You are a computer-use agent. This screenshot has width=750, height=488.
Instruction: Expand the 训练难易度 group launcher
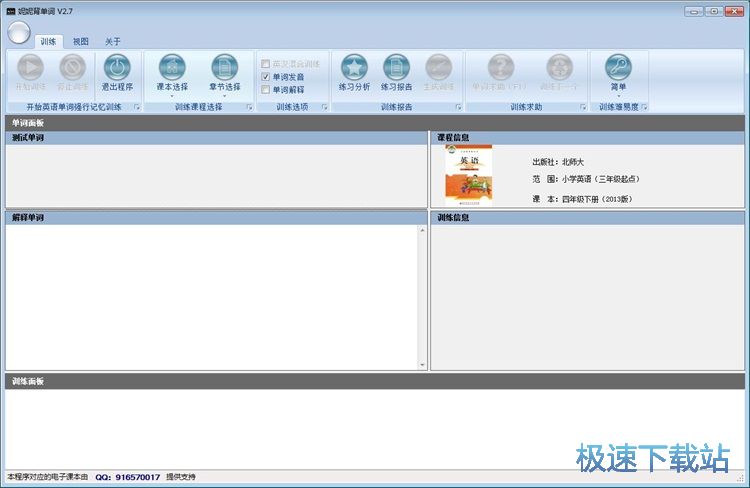point(644,107)
